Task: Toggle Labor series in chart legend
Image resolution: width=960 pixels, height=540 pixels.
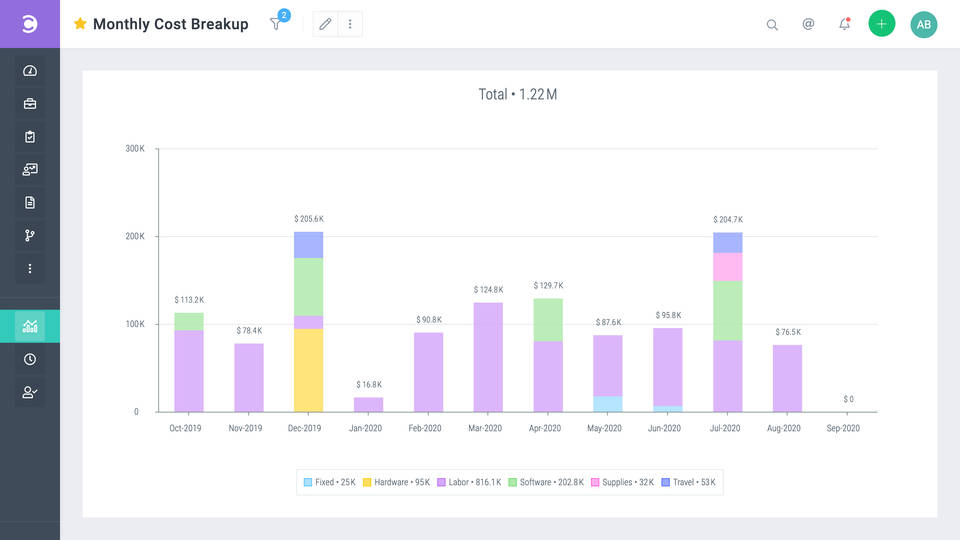Action: (469, 482)
